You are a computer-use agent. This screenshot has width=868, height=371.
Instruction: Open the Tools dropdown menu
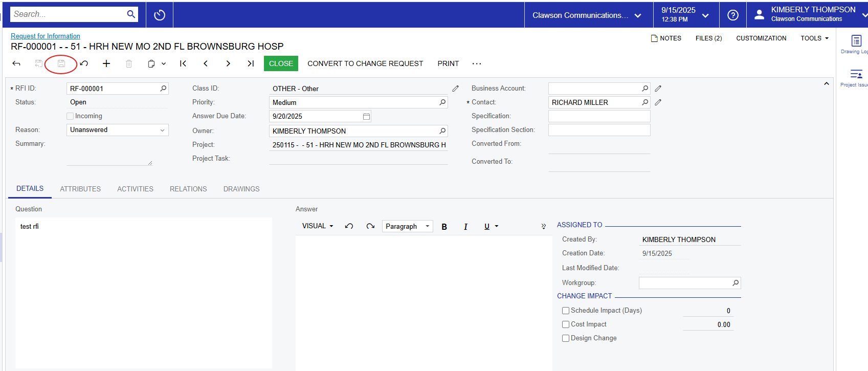[x=814, y=38]
